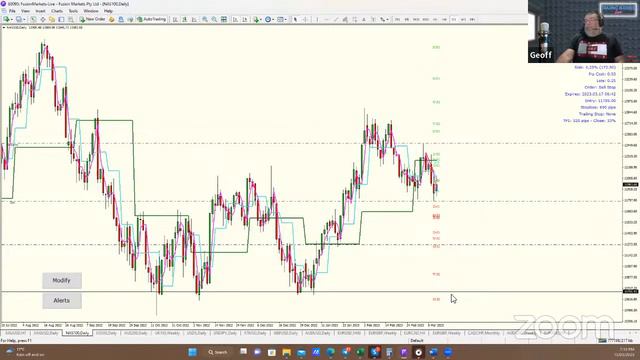Viewport: 640px width, 360px height.
Task: Open the Insert menu
Action: (40, 11)
